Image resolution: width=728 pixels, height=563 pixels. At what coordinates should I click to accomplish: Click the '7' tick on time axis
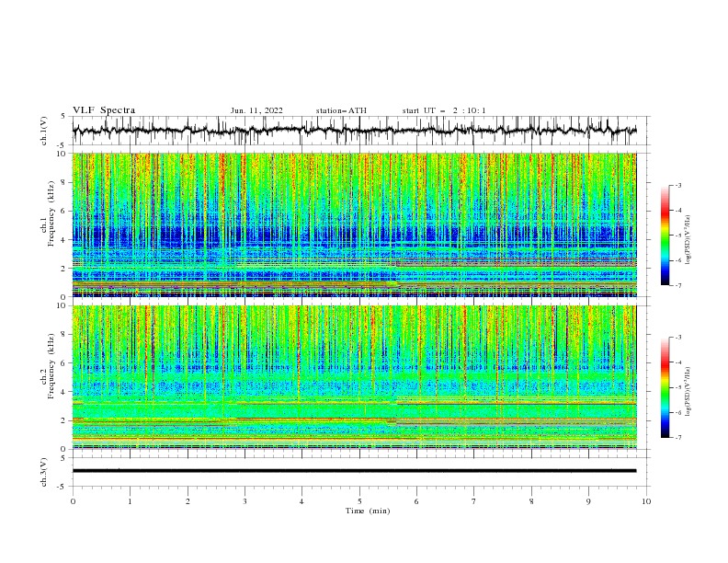click(x=474, y=501)
